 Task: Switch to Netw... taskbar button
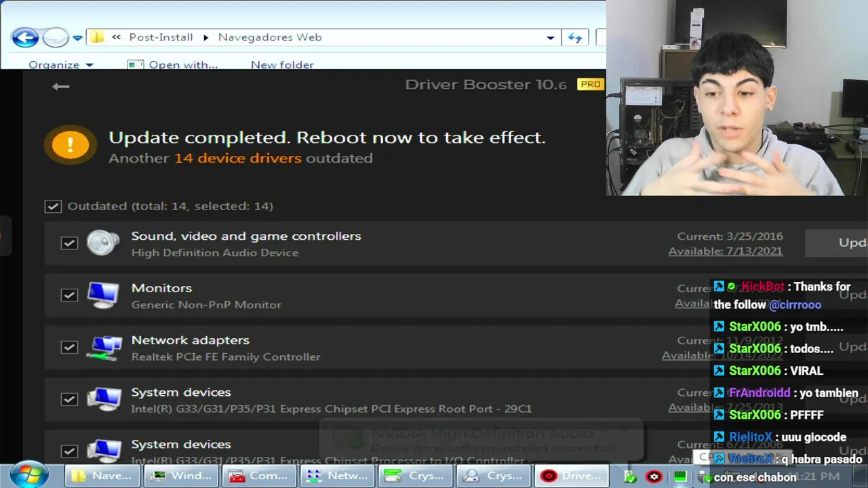point(338,476)
